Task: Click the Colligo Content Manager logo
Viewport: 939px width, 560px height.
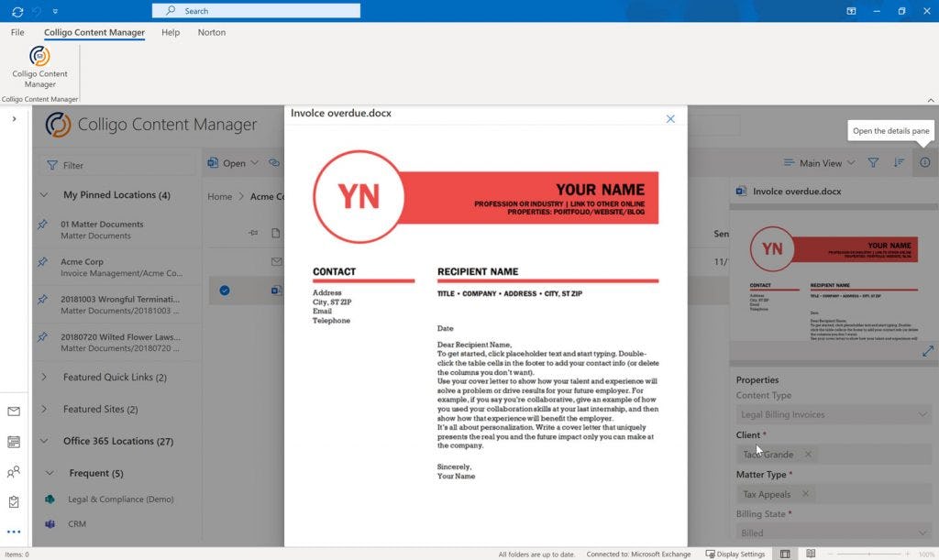Action: 57,125
